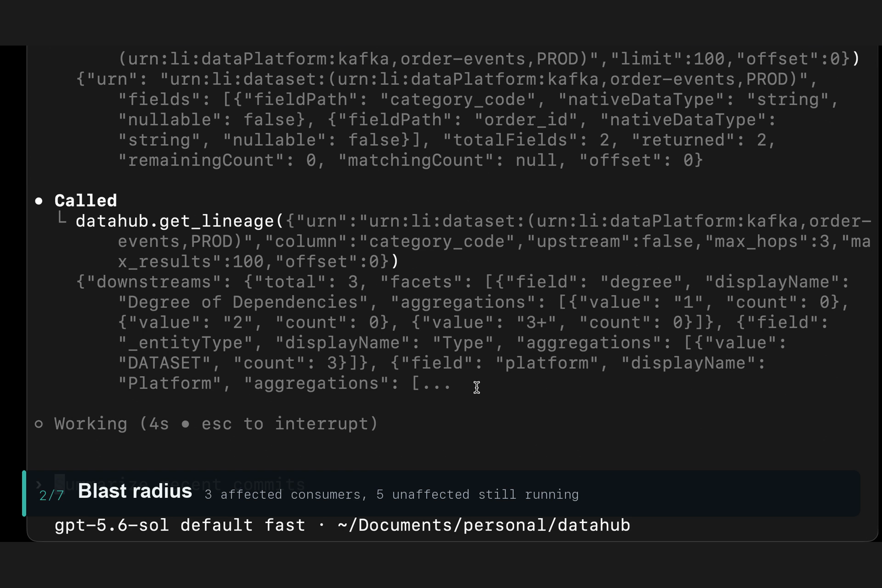Click the "esc to interrupt" hint

(x=290, y=423)
